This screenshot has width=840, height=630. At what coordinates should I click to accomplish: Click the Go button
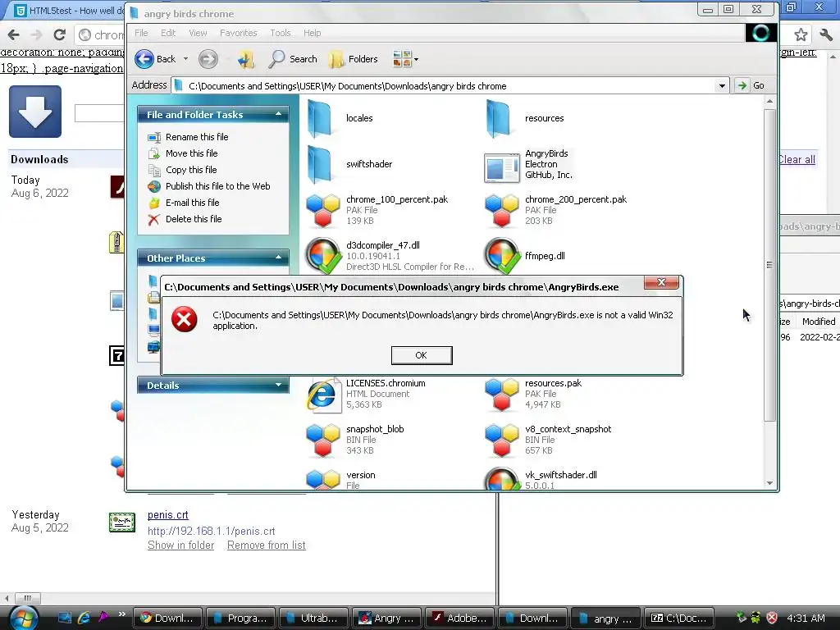(751, 85)
